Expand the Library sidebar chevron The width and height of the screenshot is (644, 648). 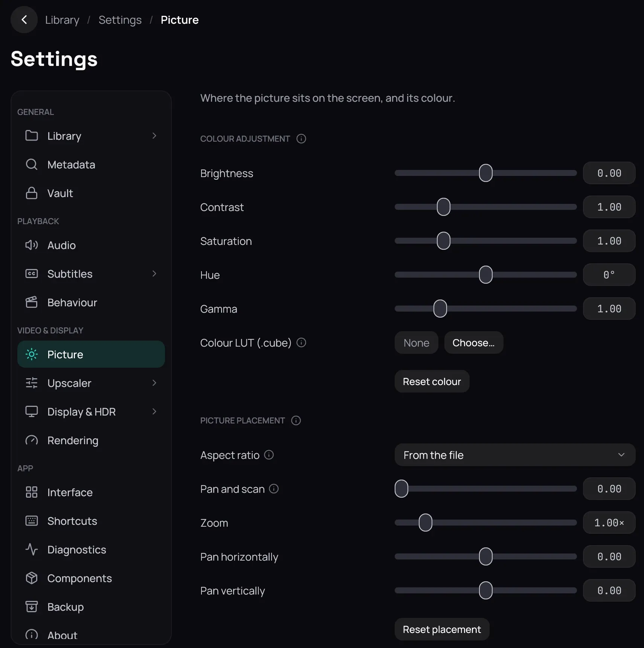[154, 136]
